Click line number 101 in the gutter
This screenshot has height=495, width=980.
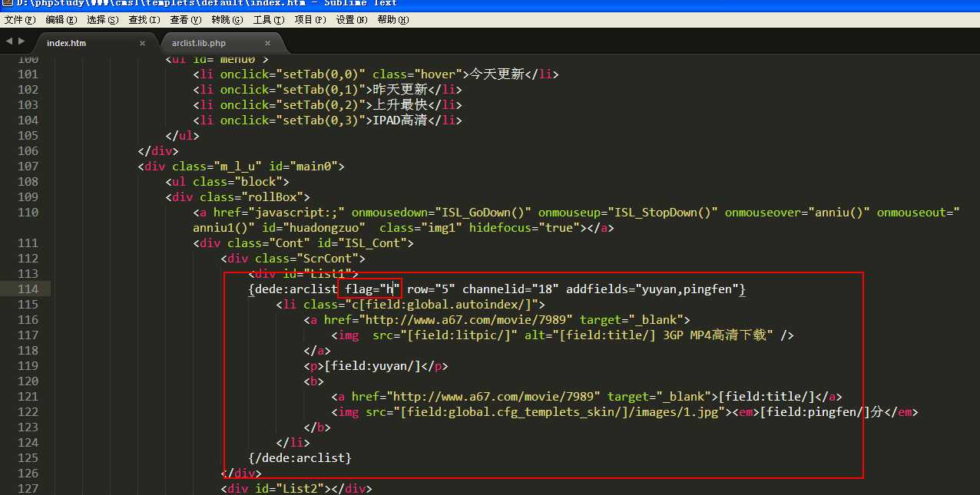28,74
